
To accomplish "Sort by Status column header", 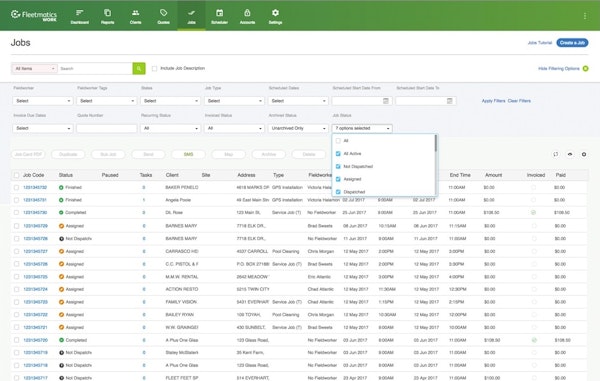I will [x=66, y=175].
